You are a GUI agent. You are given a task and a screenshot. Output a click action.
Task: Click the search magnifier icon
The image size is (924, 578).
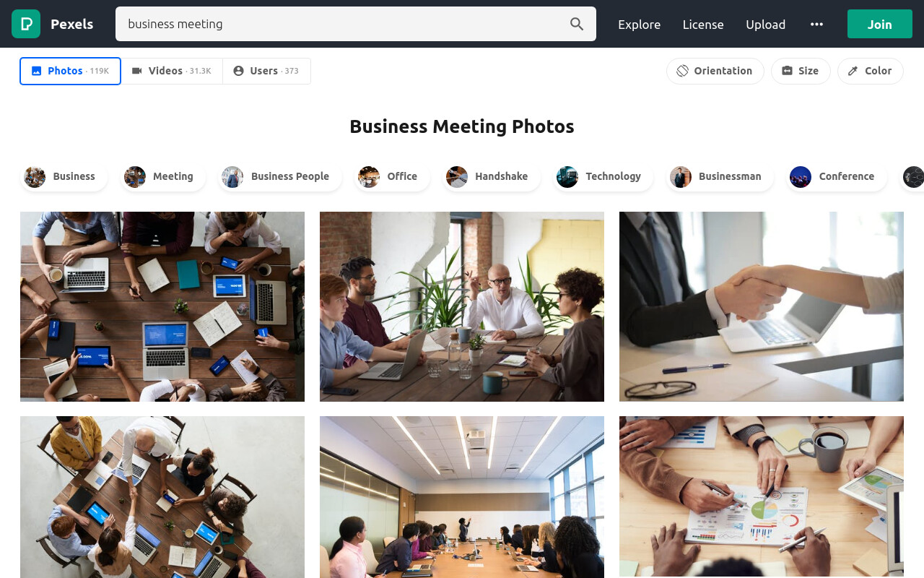pos(577,24)
